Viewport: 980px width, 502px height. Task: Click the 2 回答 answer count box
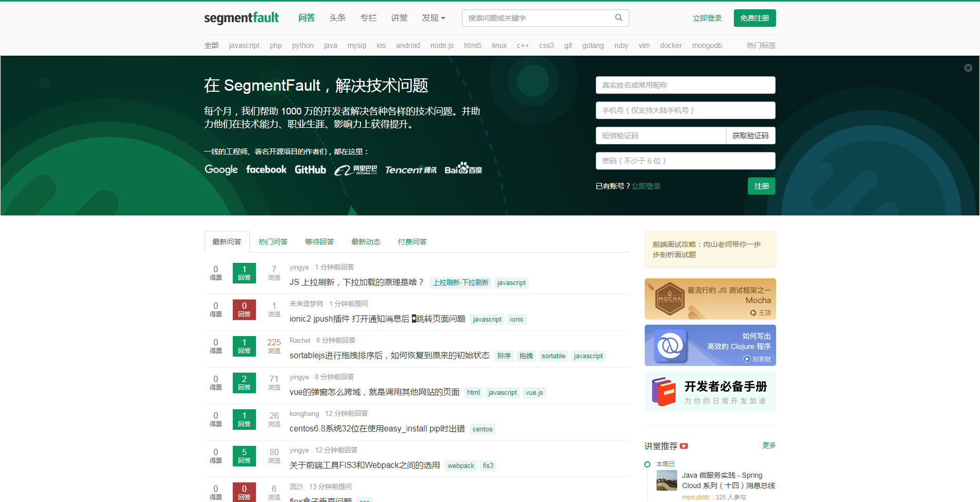[244, 382]
